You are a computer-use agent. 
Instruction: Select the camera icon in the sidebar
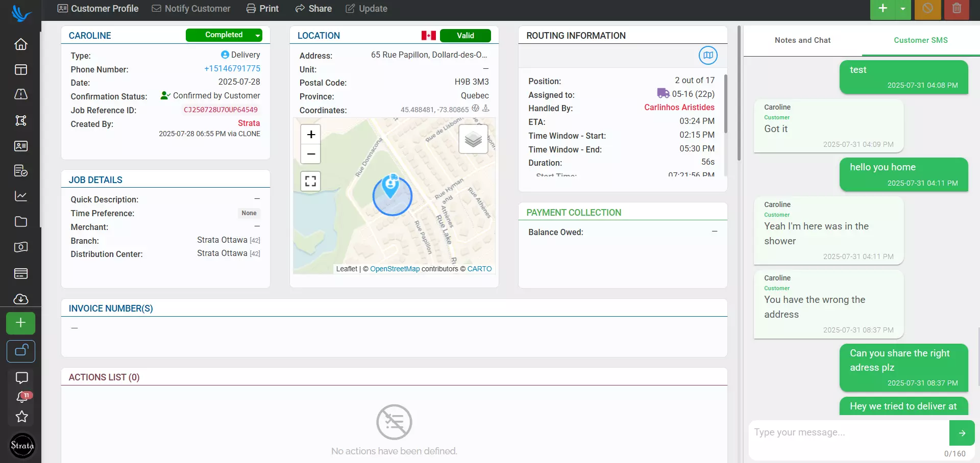20,247
